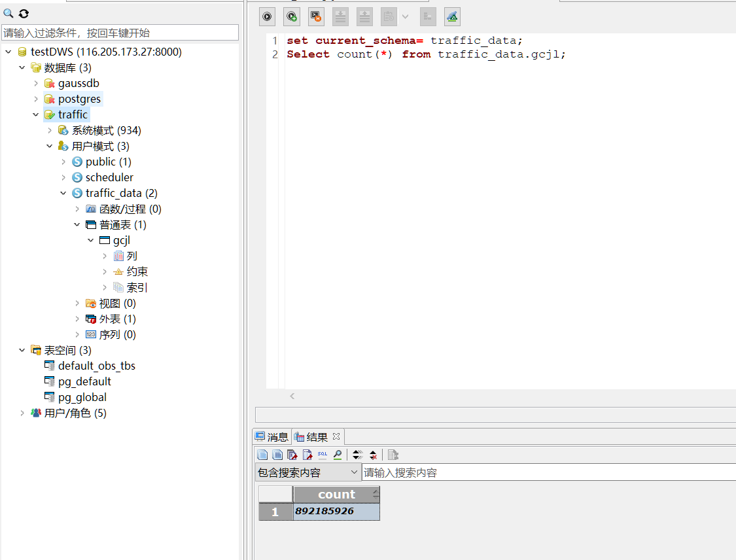The image size is (736, 560).
Task: Collapse the testDWS connection node
Action: click(9, 52)
